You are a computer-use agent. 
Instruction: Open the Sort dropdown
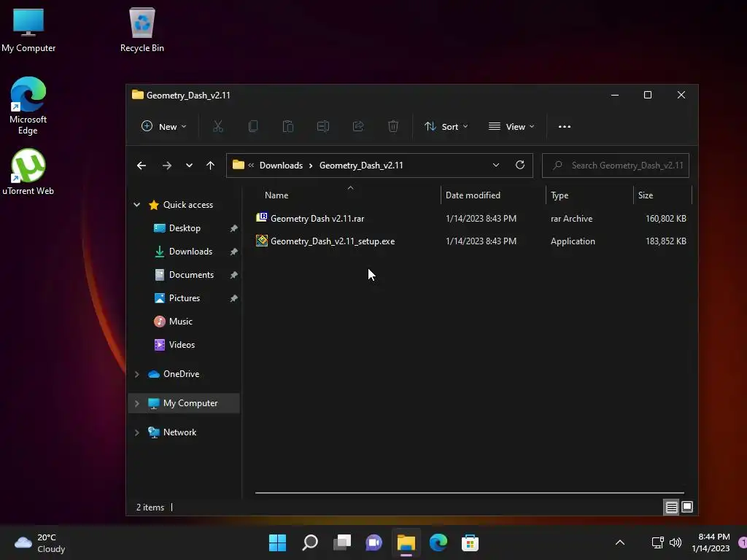coord(446,127)
